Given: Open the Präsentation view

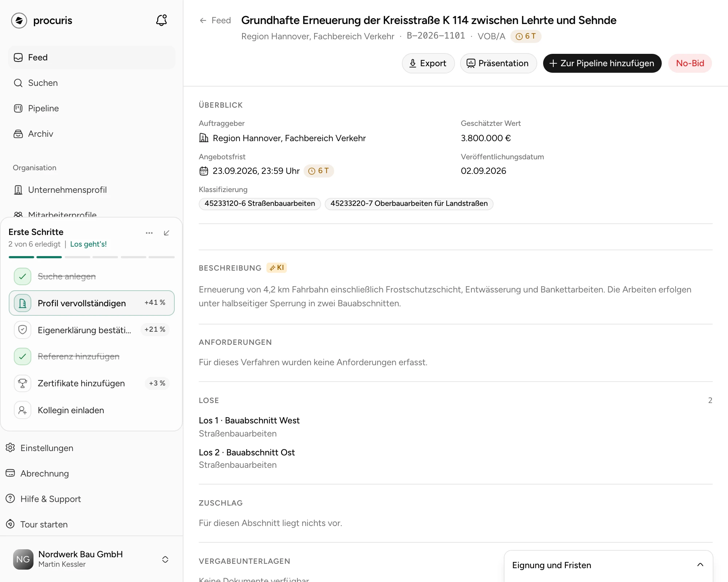Looking at the screenshot, I should (498, 63).
